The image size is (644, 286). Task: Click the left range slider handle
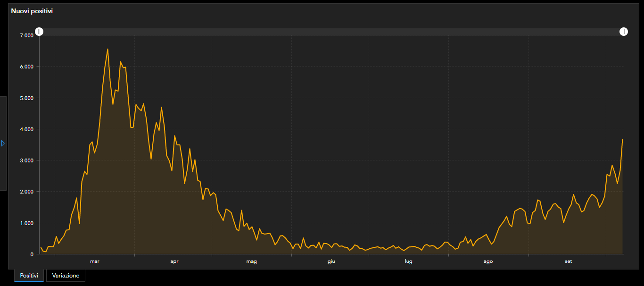tap(40, 32)
